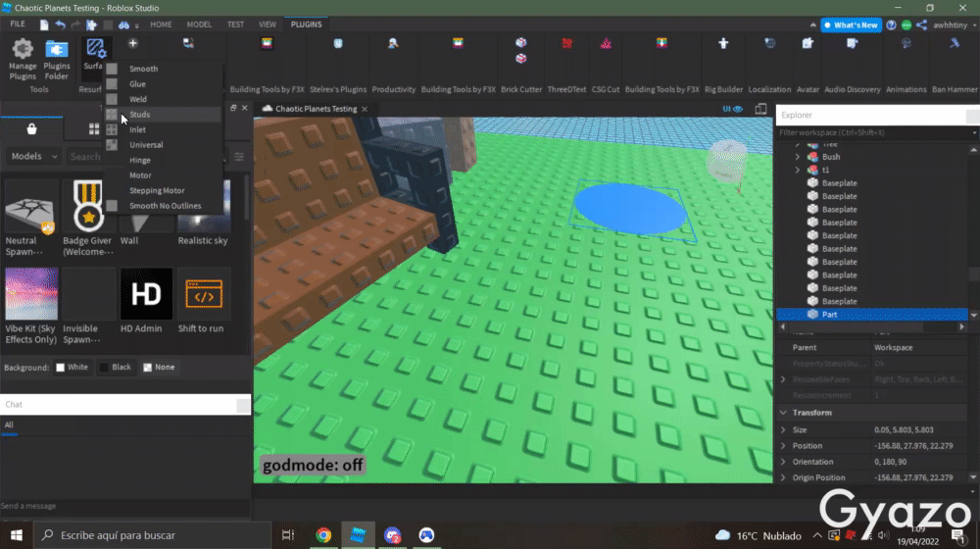Click the share collaborate icon
This screenshot has width=980, height=549.
[921, 25]
